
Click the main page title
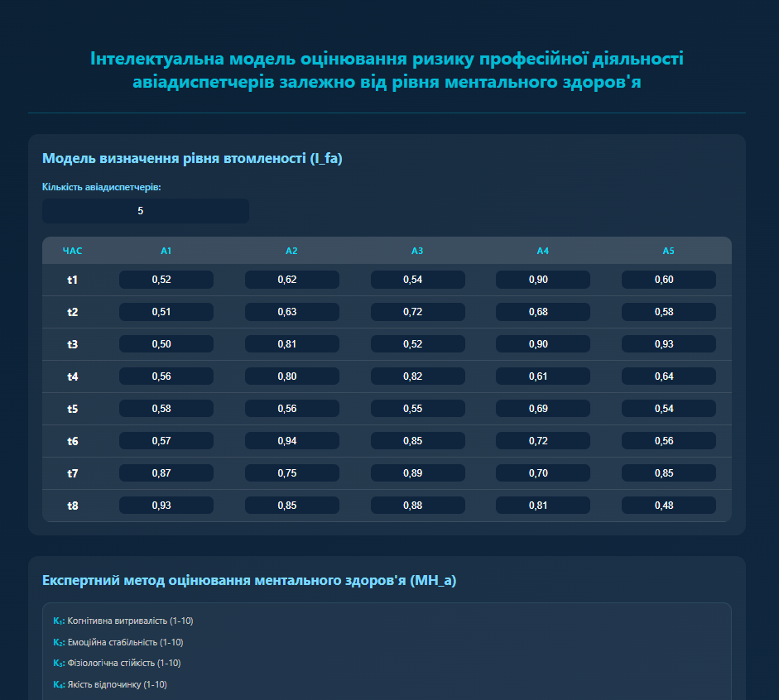point(387,70)
